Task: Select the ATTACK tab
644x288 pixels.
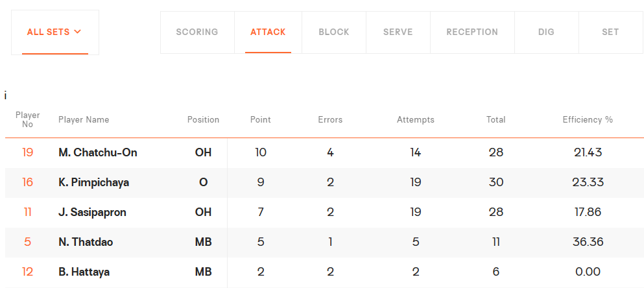Action: pyautogui.click(x=268, y=32)
